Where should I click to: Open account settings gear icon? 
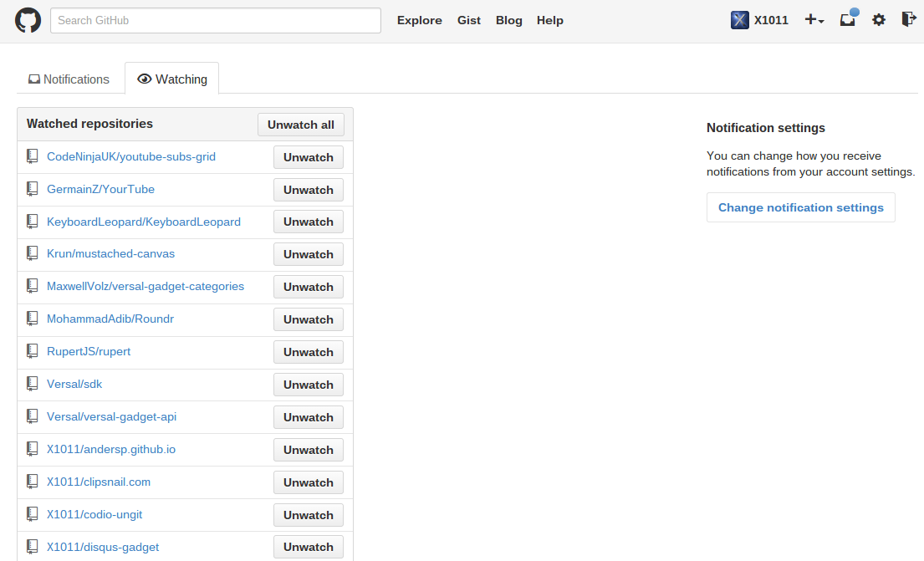tap(879, 20)
